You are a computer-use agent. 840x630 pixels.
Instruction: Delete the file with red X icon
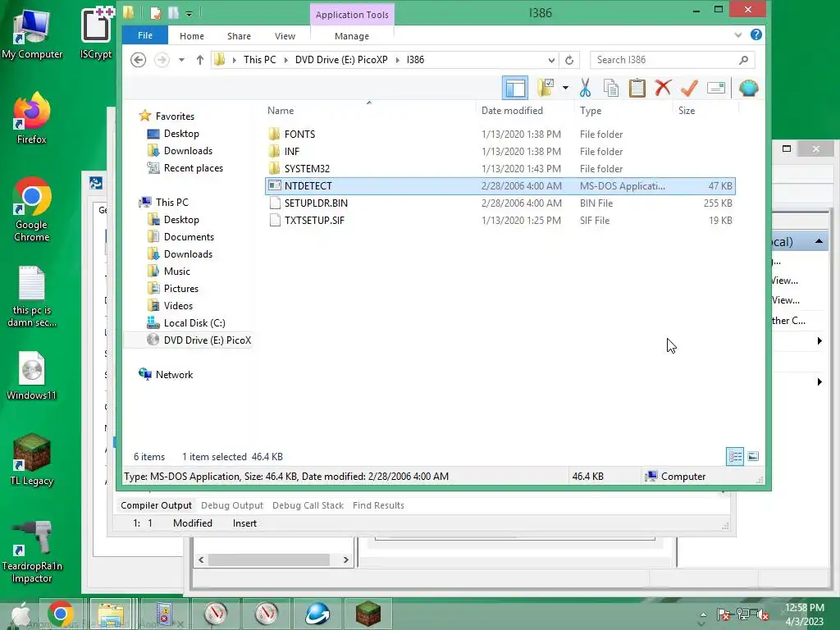click(663, 88)
